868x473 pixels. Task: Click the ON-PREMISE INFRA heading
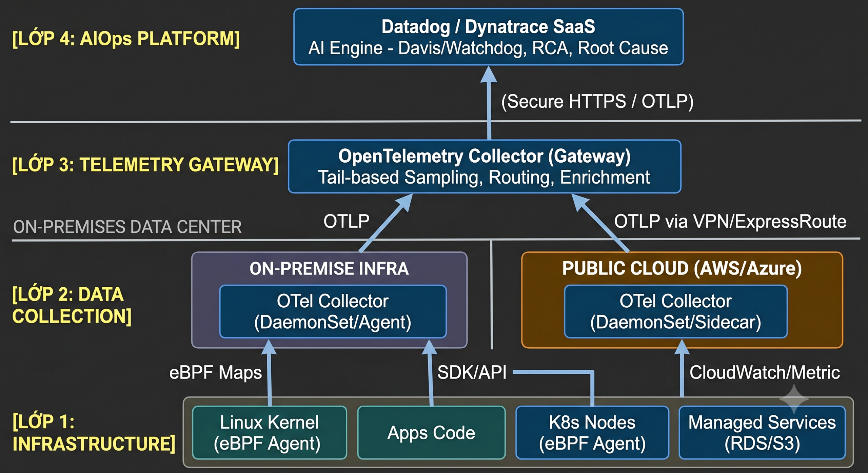pos(329,268)
